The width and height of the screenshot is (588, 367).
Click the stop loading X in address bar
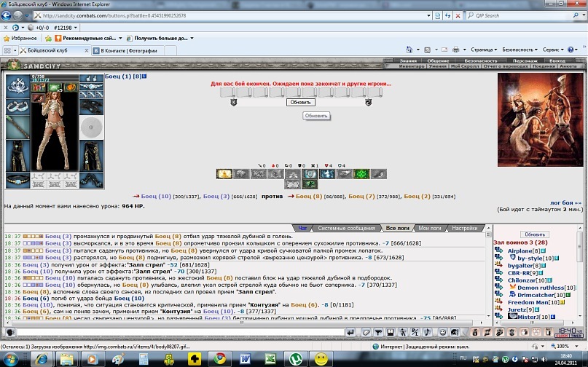coord(458,16)
